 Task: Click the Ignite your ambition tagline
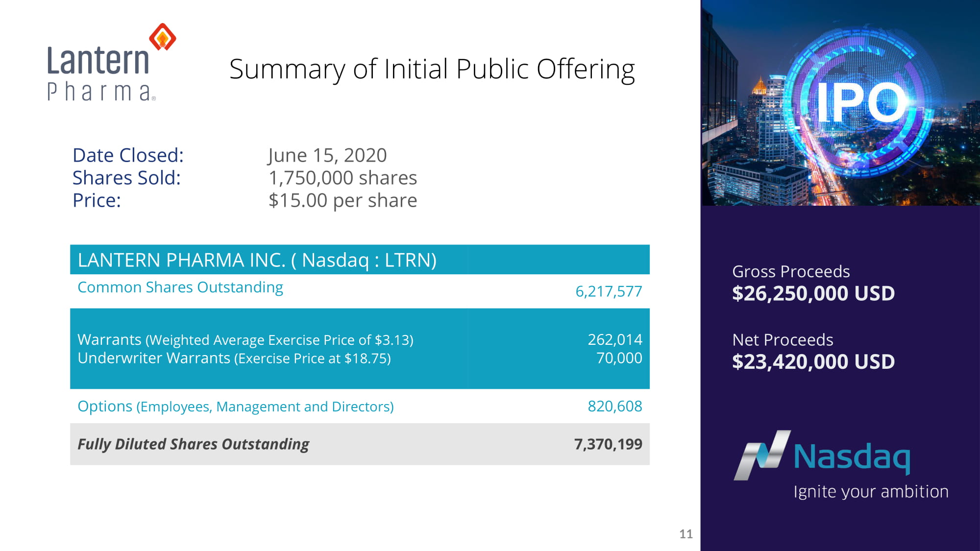pyautogui.click(x=871, y=491)
